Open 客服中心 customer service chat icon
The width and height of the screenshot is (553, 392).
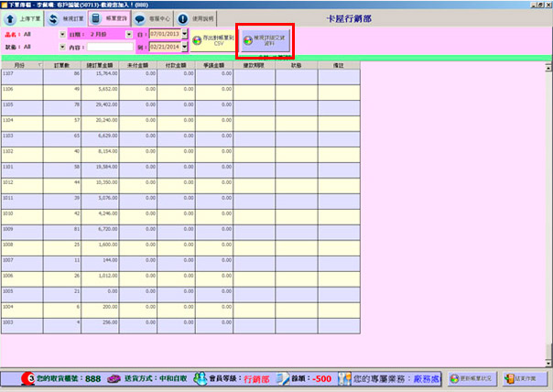(x=139, y=18)
